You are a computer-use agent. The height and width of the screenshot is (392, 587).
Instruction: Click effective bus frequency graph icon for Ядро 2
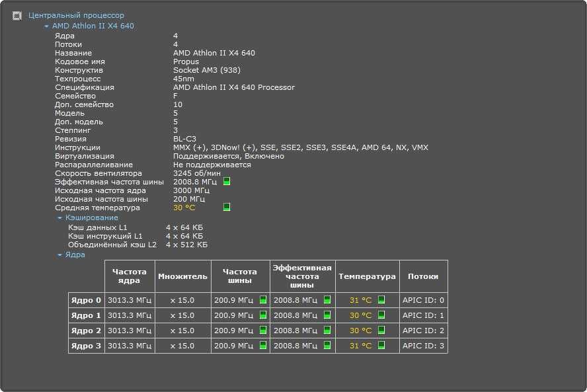coord(327,331)
